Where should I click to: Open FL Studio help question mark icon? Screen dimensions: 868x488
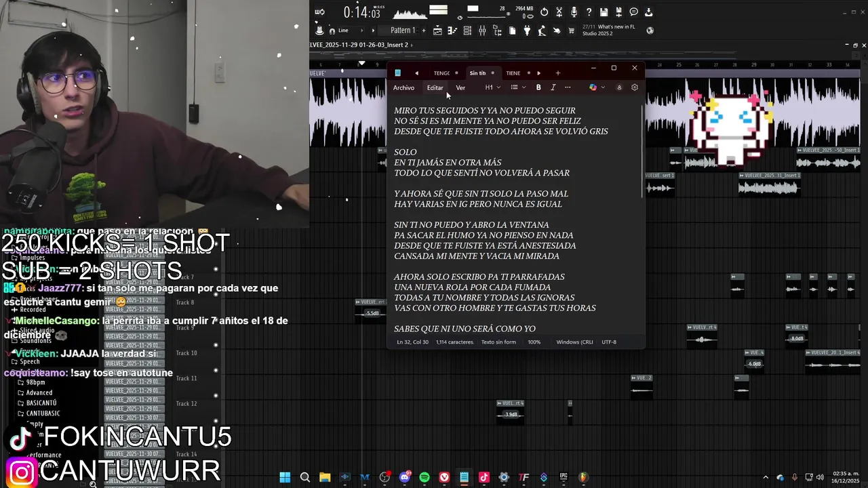click(x=589, y=12)
